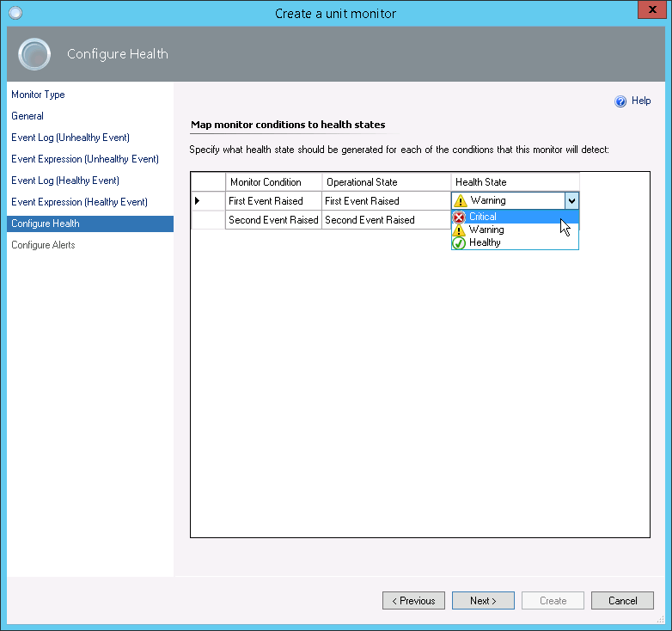Image resolution: width=672 pixels, height=631 pixels.
Task: Click the Help question mark icon
Action: coord(620,101)
